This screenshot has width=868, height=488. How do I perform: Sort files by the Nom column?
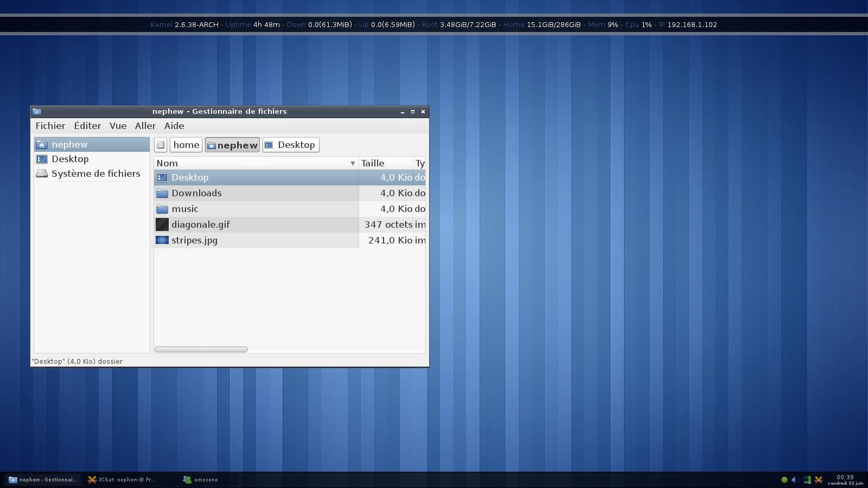click(256, 163)
